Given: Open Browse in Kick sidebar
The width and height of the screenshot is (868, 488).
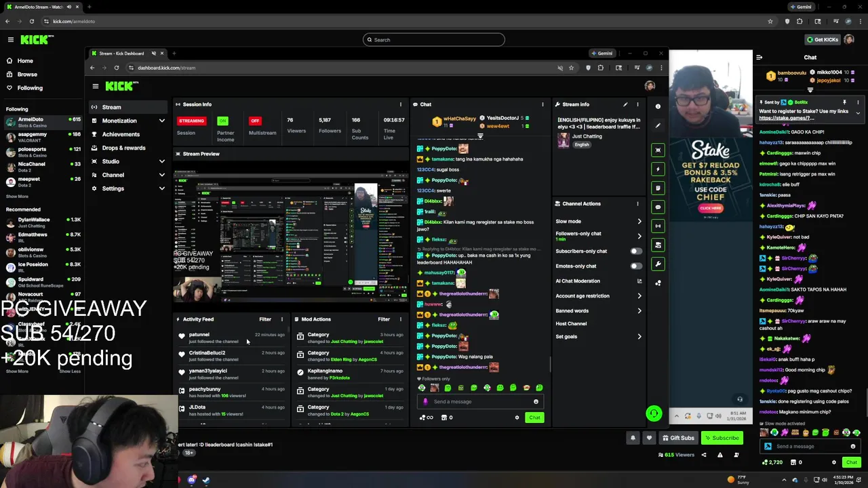Looking at the screenshot, I should pyautogui.click(x=27, y=75).
